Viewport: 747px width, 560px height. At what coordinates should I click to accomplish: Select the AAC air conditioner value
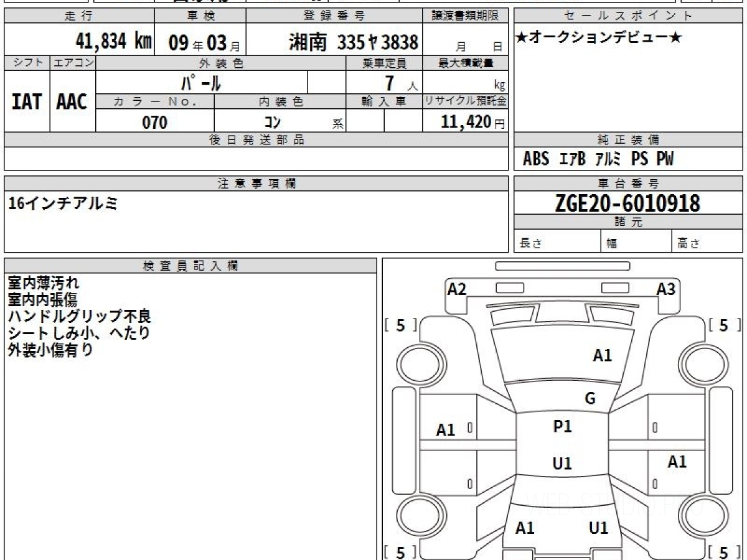(72, 101)
